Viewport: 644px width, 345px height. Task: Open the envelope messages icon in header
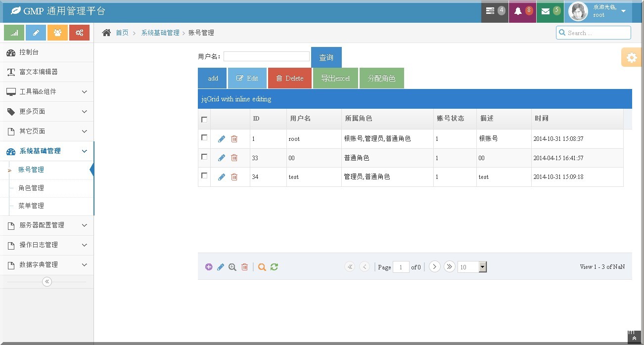[550, 11]
